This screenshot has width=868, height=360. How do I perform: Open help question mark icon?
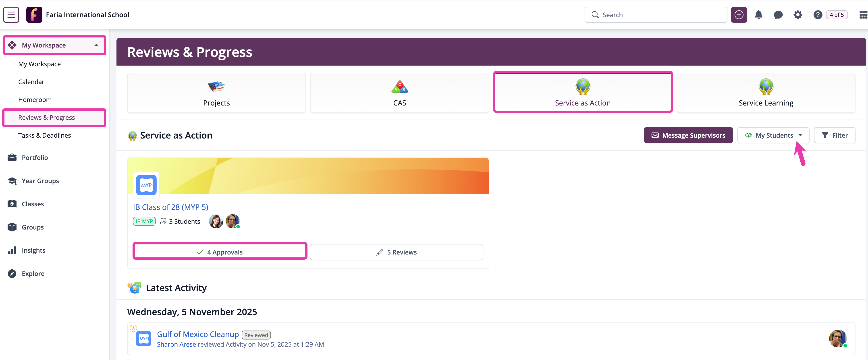point(817,15)
